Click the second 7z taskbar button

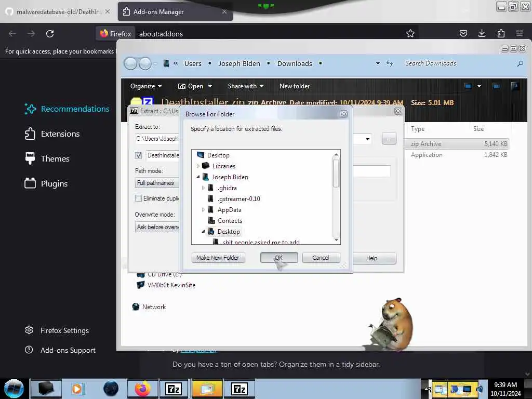[x=240, y=389]
